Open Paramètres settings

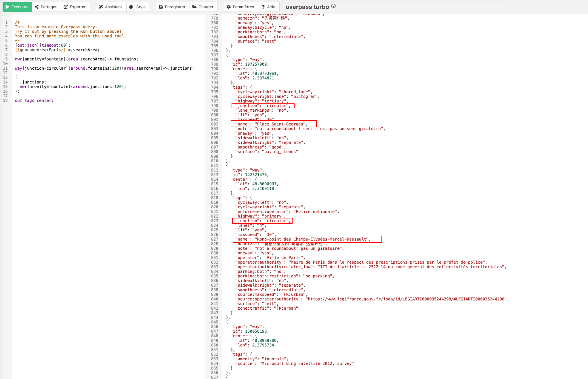coord(241,7)
